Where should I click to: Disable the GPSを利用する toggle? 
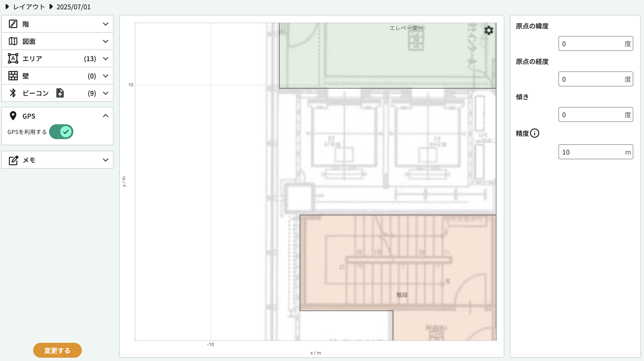coord(61,132)
